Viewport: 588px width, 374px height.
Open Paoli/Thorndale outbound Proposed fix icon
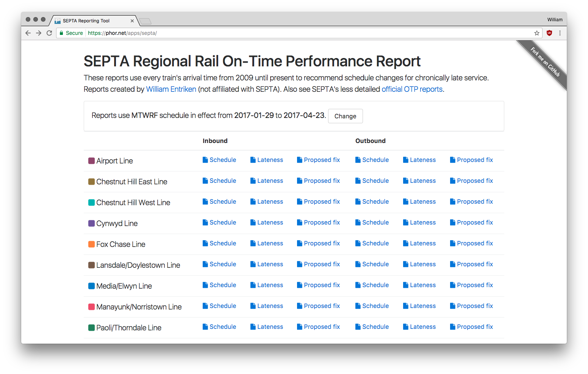[453, 327]
